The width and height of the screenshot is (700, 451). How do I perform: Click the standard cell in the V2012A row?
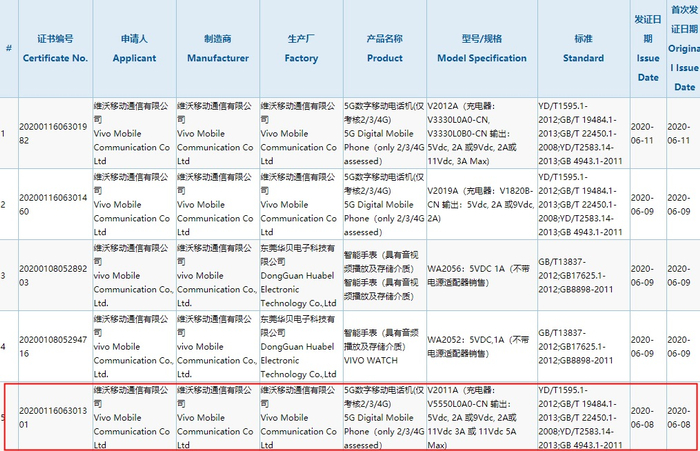(x=583, y=134)
